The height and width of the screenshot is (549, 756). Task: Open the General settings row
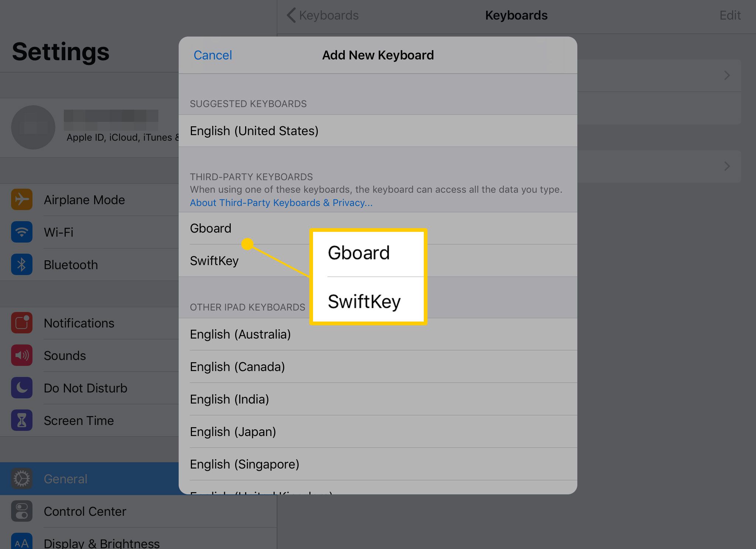pos(89,478)
